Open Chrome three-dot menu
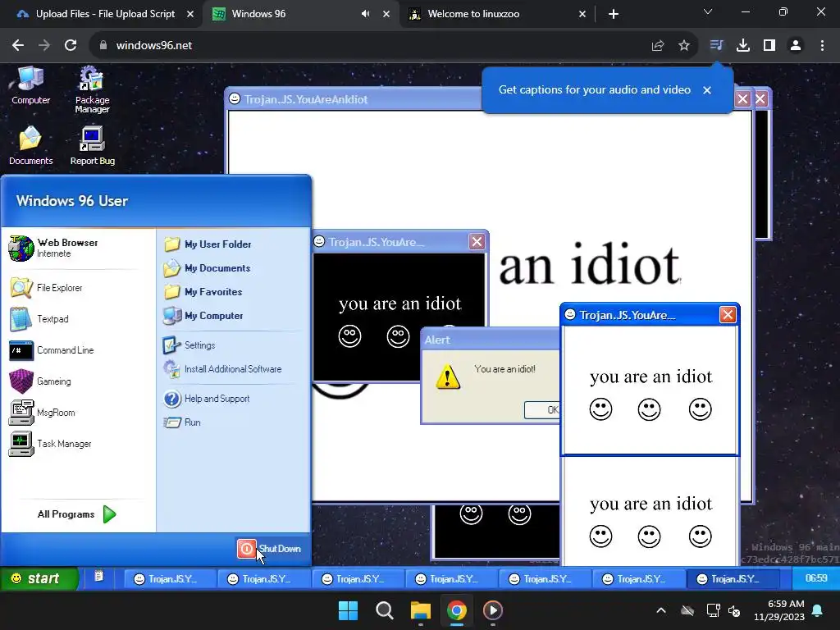 coord(822,46)
